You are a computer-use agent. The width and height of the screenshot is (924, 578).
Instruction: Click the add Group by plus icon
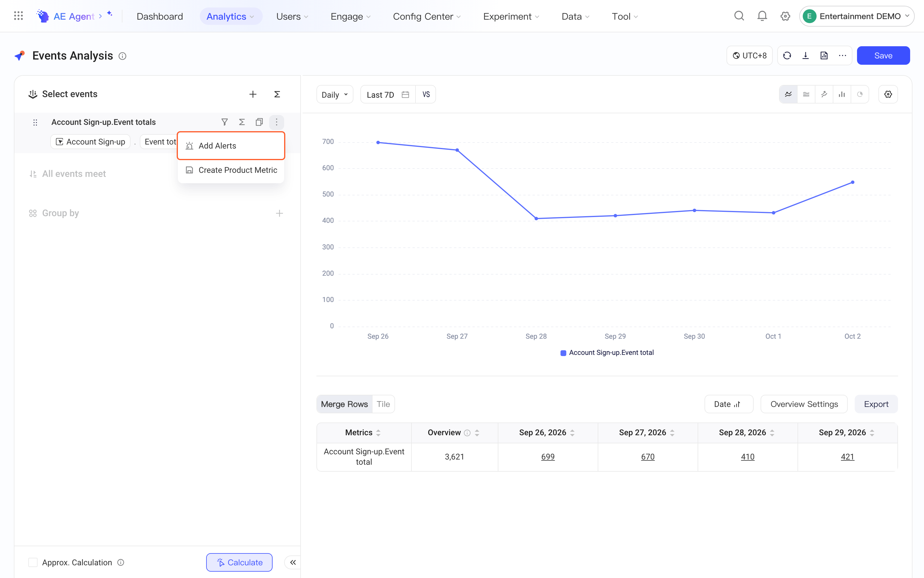click(280, 213)
